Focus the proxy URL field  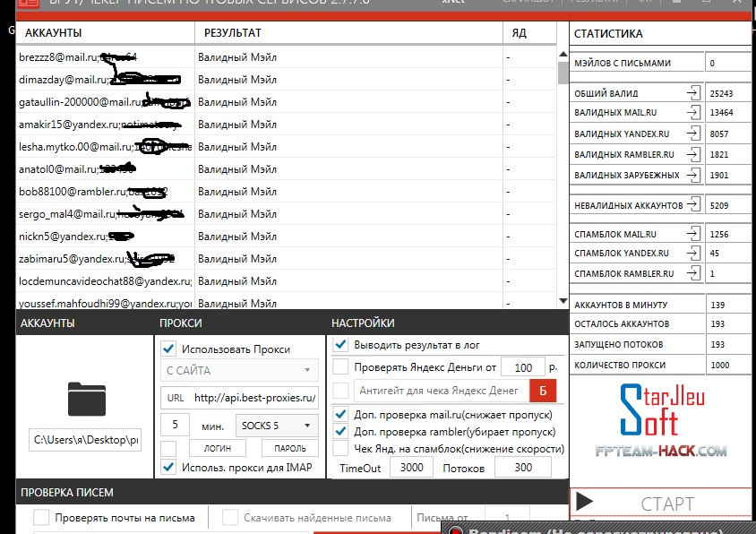(239, 398)
